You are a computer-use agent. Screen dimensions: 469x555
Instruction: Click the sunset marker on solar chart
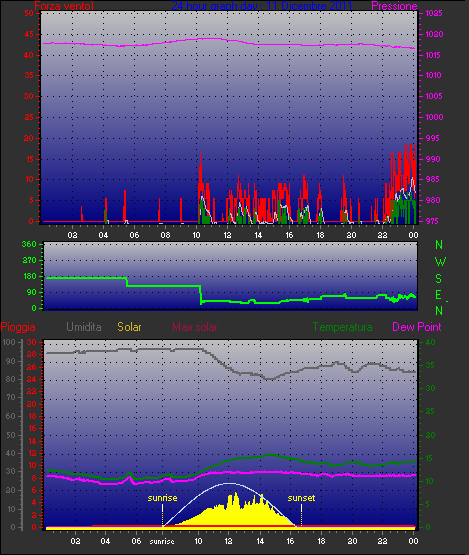pyautogui.click(x=301, y=498)
